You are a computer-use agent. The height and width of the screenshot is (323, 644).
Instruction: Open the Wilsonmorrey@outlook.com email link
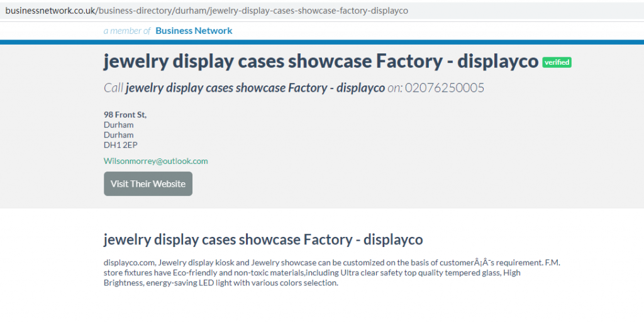click(x=155, y=161)
